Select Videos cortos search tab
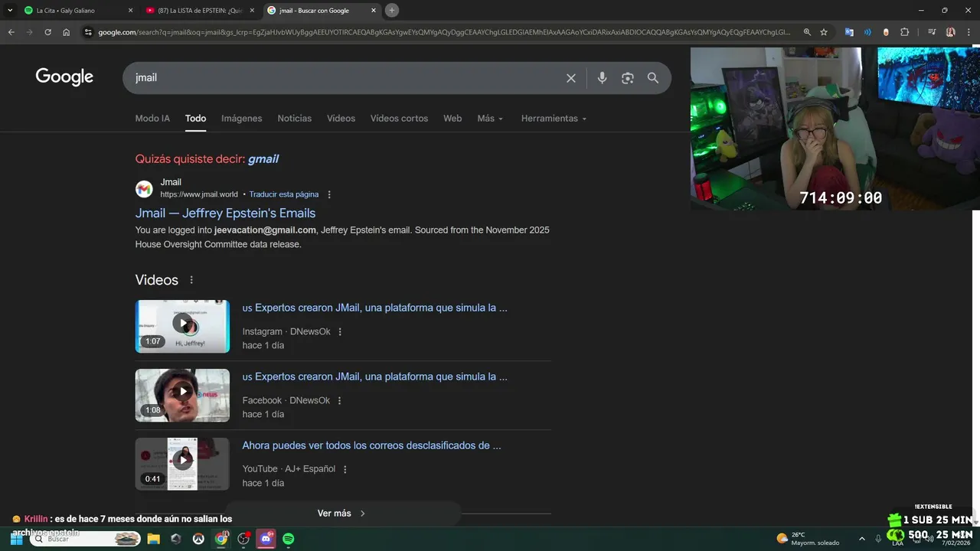The height and width of the screenshot is (551, 980). pyautogui.click(x=399, y=119)
